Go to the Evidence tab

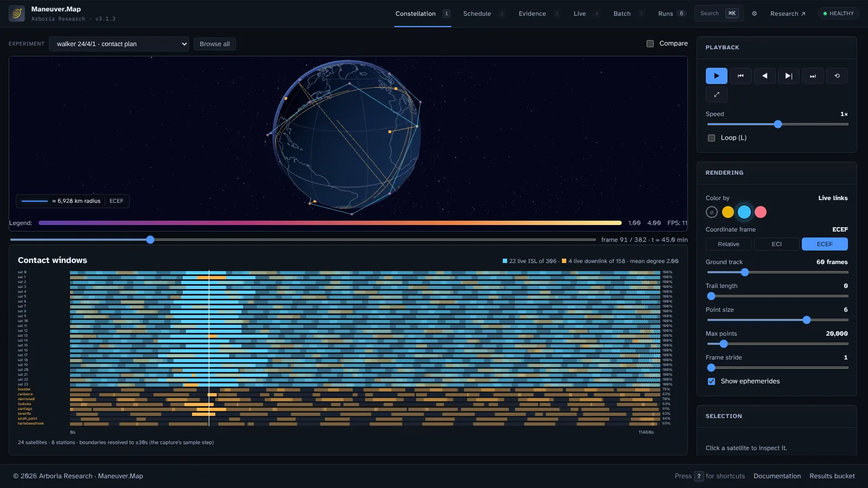click(539, 14)
